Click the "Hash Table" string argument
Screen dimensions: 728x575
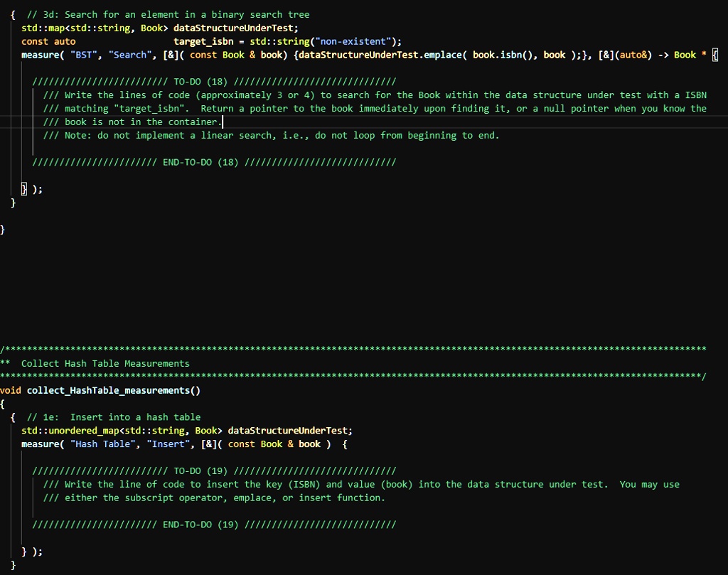pos(103,444)
